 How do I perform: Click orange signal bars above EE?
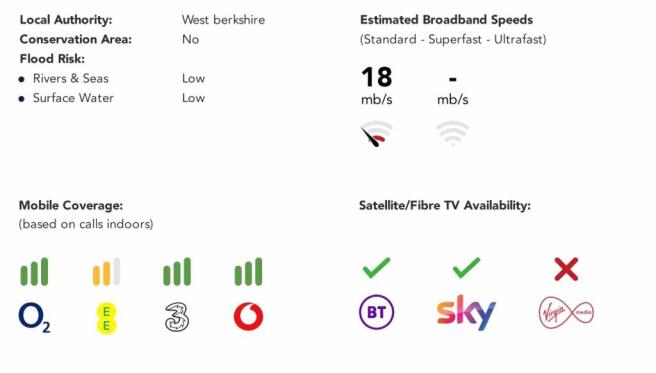coord(106,272)
